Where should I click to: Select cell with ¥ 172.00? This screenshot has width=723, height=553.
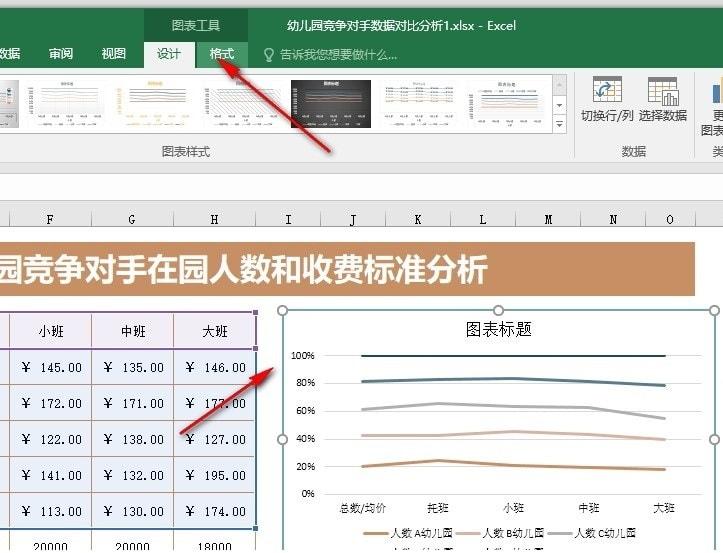51,403
